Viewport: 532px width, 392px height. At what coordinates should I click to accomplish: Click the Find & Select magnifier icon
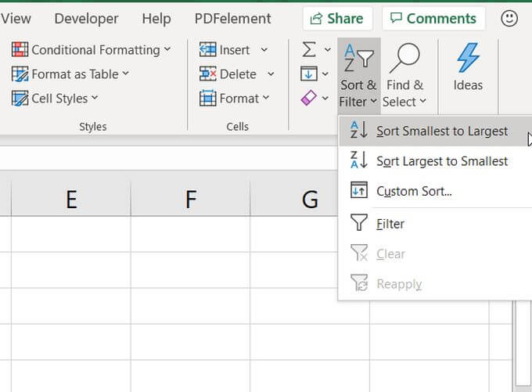point(404,59)
